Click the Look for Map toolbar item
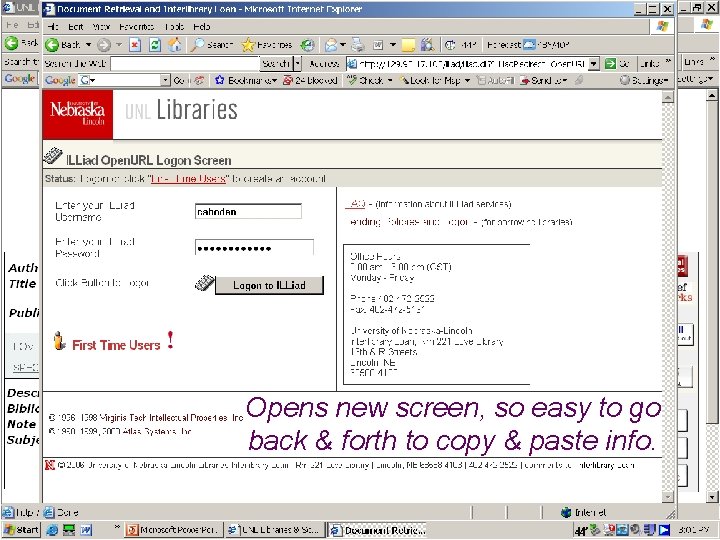This screenshot has width=720, height=540. 431,80
